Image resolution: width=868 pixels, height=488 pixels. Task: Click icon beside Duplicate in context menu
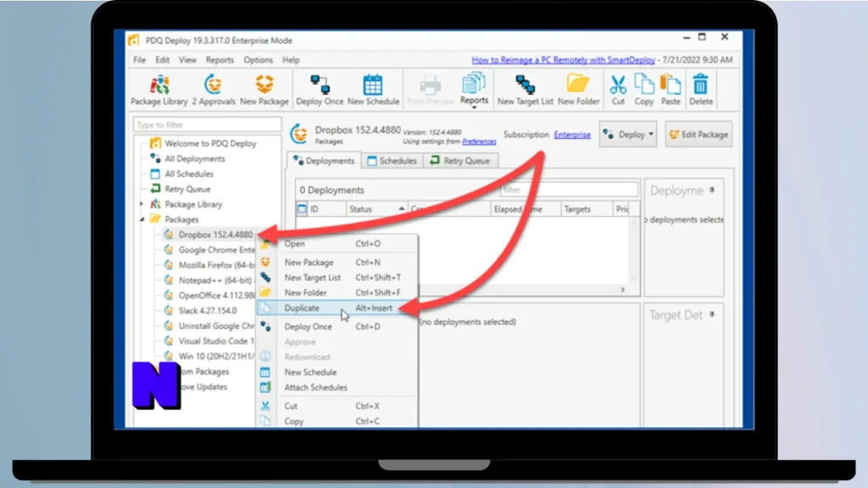click(265, 308)
